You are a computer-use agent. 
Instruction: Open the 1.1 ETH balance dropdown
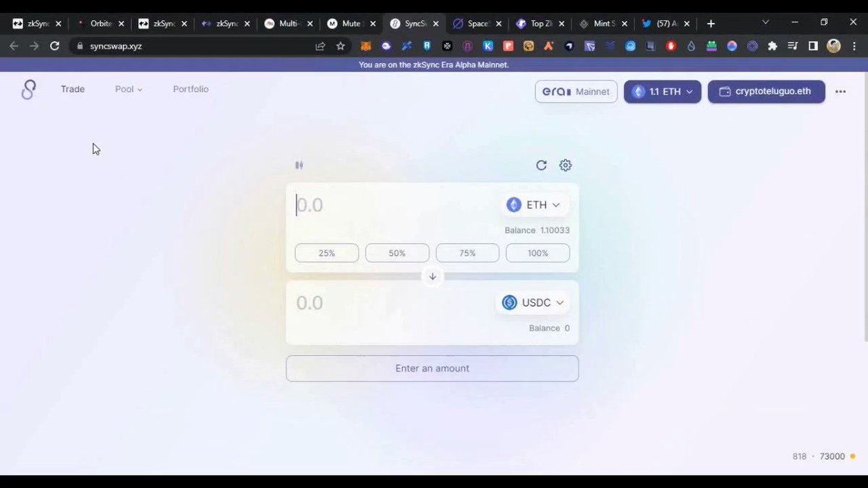pos(663,92)
